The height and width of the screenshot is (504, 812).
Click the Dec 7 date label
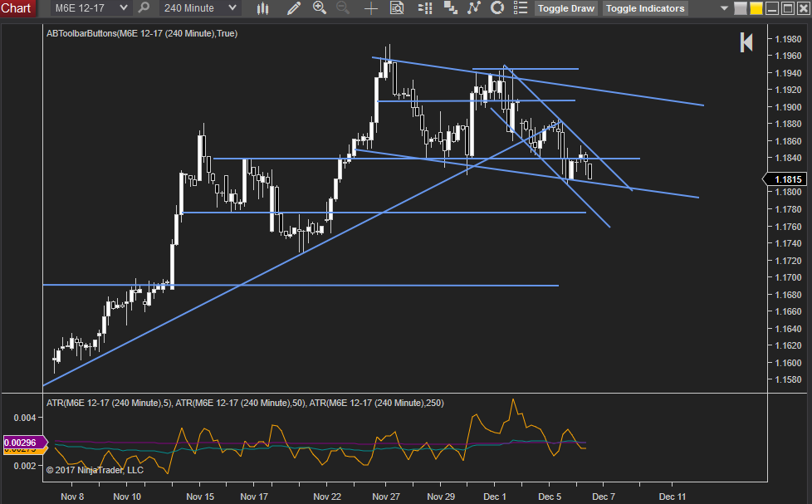(604, 497)
